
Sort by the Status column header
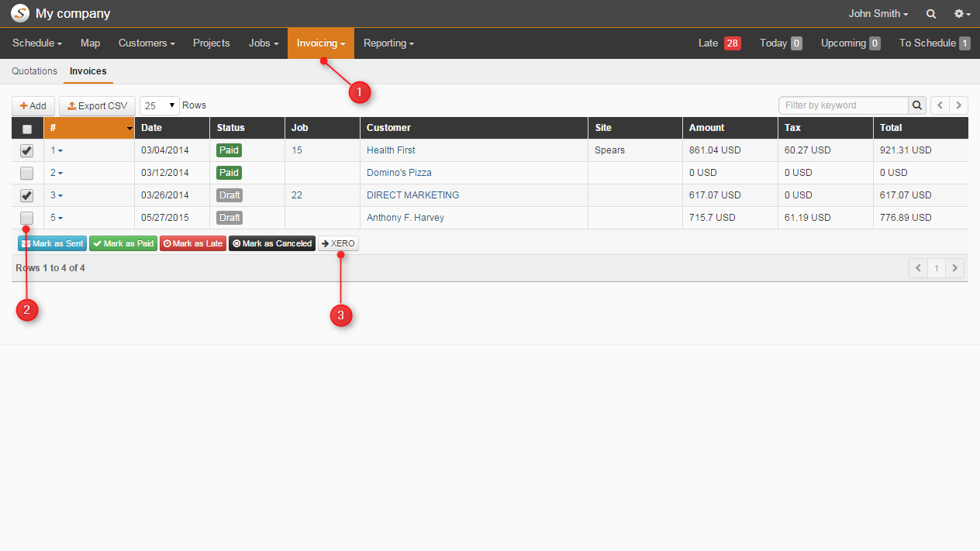click(x=247, y=128)
